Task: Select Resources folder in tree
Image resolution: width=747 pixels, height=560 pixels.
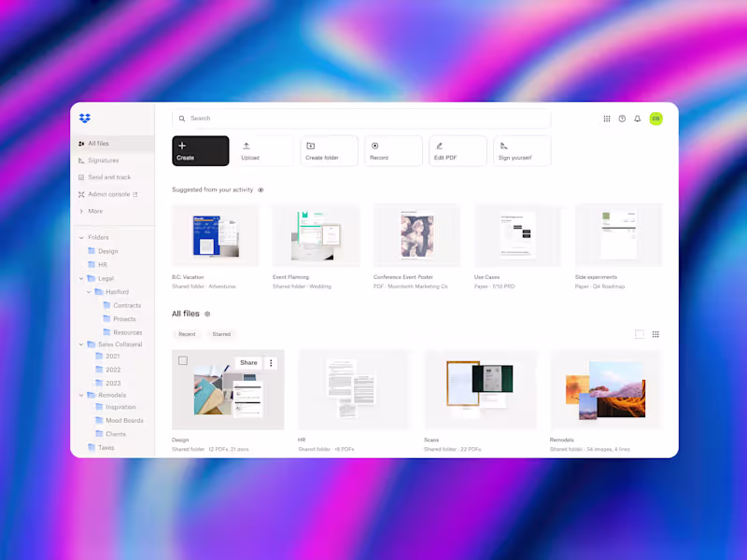Action: click(x=122, y=332)
